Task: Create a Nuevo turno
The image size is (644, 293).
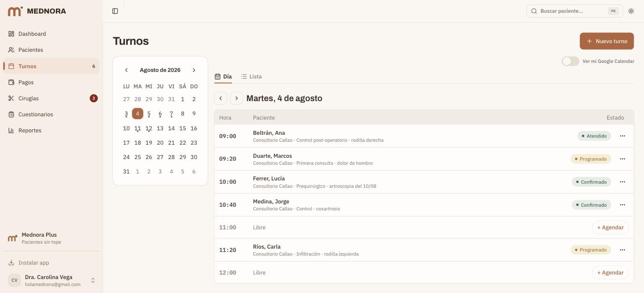Action: point(607,41)
